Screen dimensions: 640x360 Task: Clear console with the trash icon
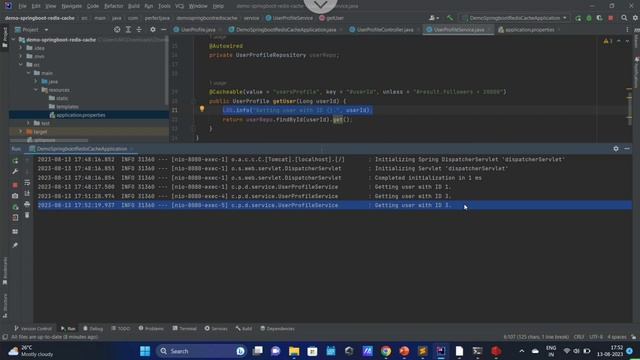point(27,215)
